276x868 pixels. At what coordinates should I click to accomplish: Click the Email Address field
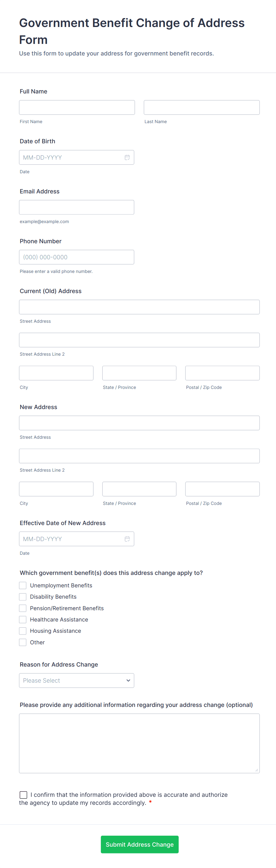[x=77, y=207]
